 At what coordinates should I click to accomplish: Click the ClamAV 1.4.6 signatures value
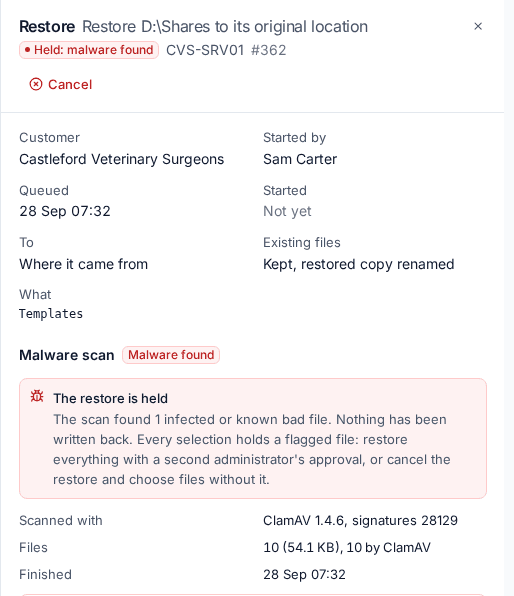[x=360, y=520]
